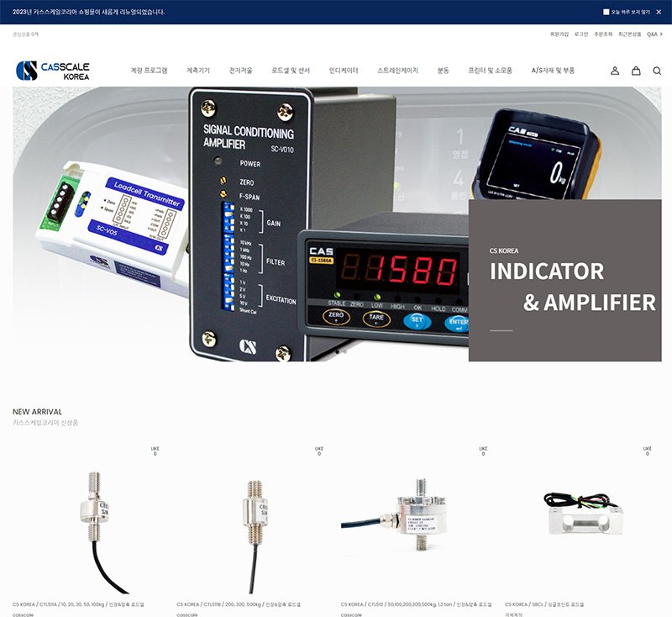Viewport: 672px width, 617px height.
Task: Open the magnifier search icon
Action: click(x=657, y=71)
